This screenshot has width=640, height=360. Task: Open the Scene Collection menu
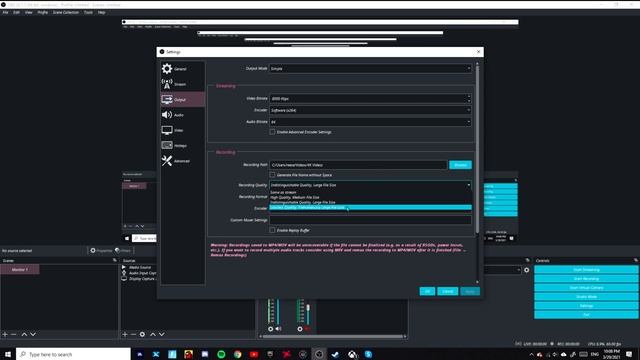click(x=66, y=13)
